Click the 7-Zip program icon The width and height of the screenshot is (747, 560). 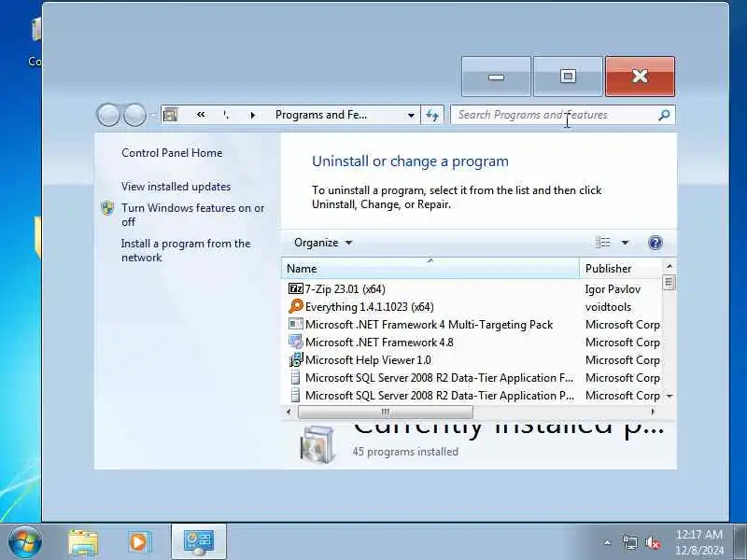point(295,288)
